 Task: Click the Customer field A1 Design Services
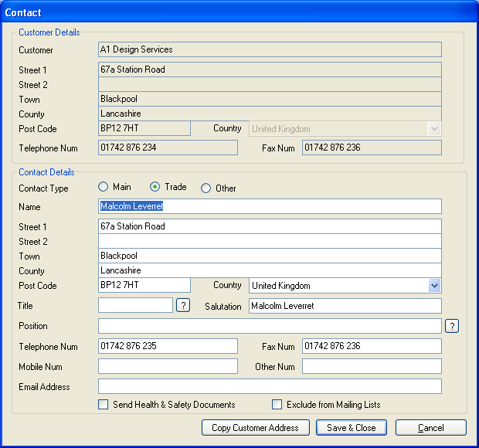pos(270,49)
